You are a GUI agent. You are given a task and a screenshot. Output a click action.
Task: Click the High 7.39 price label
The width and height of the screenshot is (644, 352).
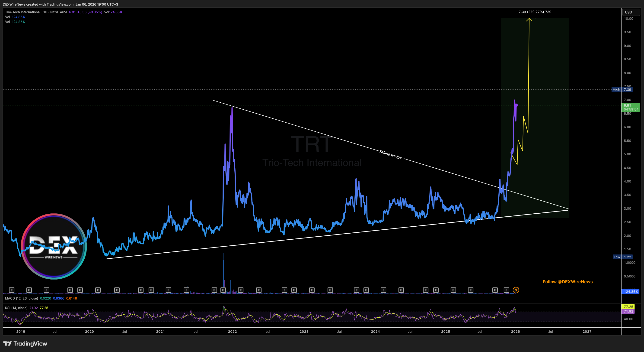click(625, 89)
